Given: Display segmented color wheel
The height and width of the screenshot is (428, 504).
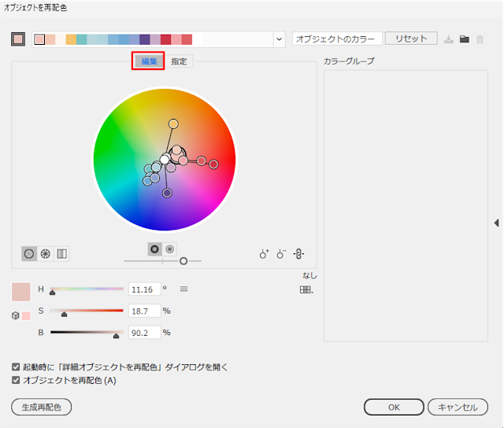Looking at the screenshot, I should [x=46, y=254].
